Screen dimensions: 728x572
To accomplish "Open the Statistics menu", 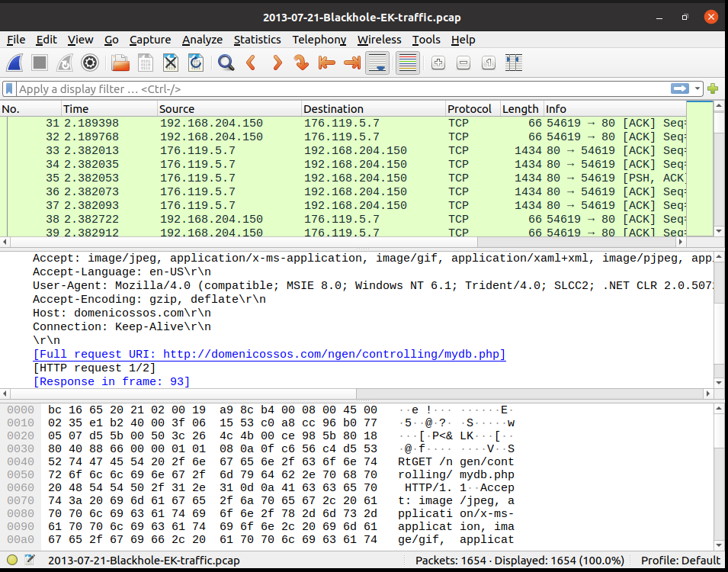I will pos(257,40).
